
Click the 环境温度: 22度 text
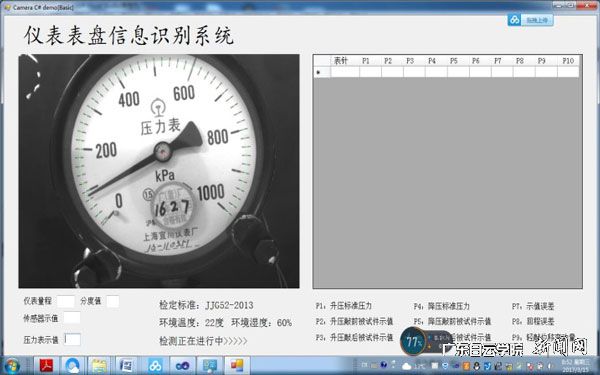[x=191, y=323]
